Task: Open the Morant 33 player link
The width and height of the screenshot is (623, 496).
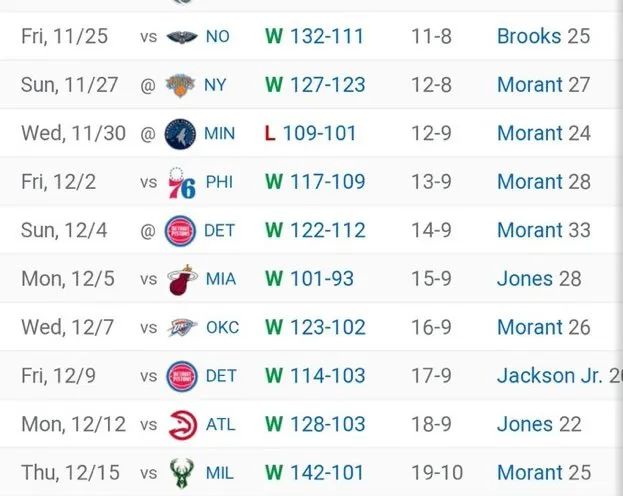Action: point(544,231)
